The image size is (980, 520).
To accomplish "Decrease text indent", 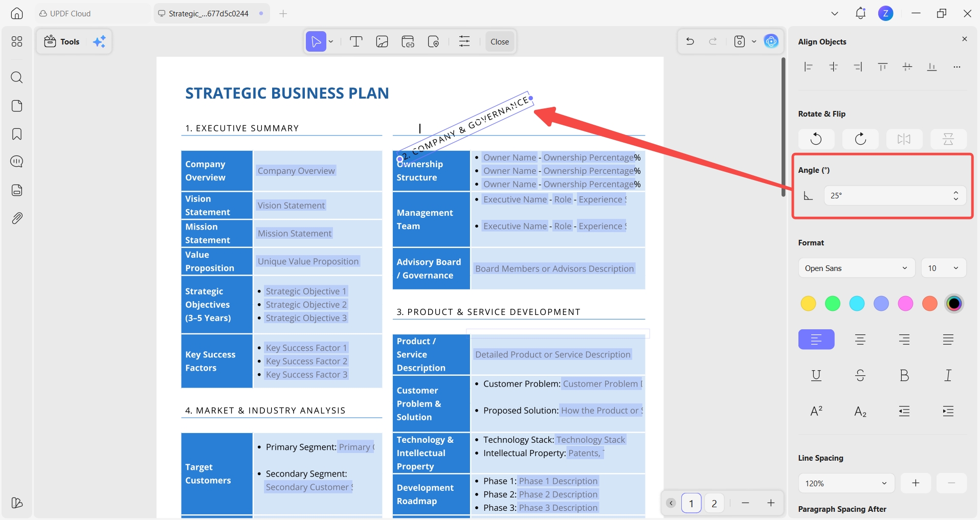I will (x=904, y=411).
